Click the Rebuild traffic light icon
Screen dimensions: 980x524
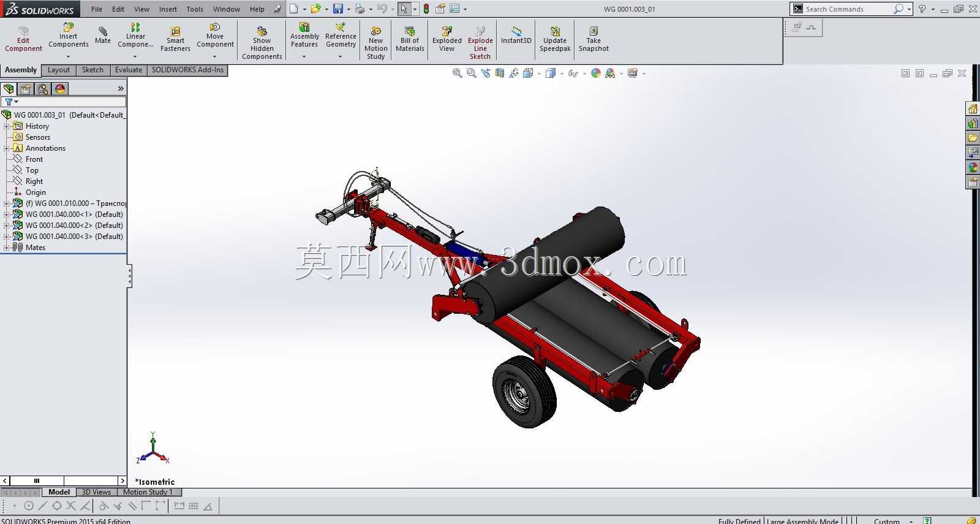click(x=426, y=9)
